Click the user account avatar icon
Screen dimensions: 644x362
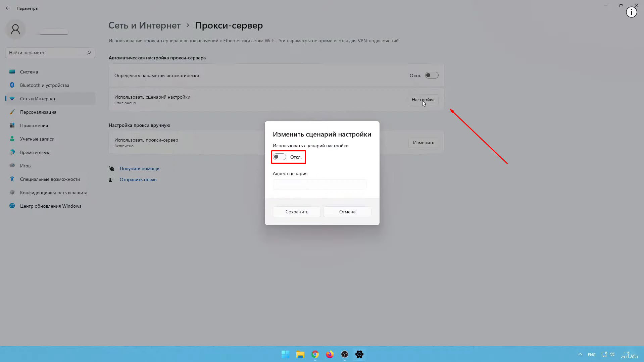tap(15, 30)
